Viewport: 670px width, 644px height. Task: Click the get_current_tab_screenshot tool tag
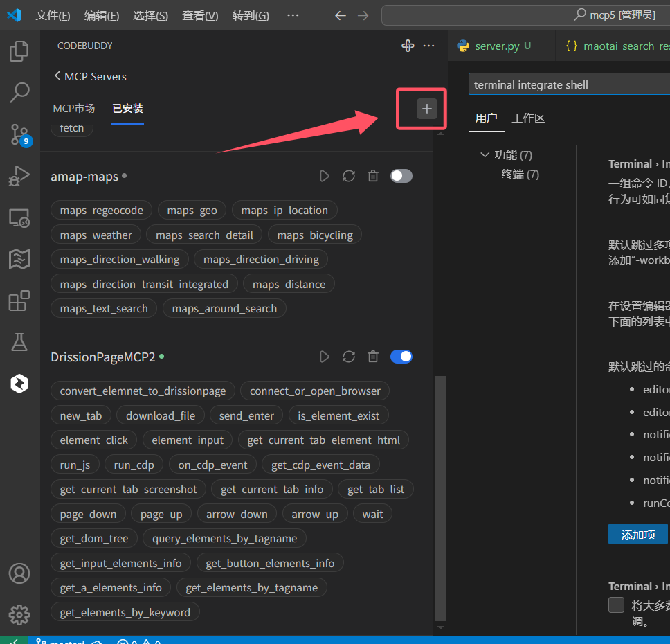click(128, 489)
